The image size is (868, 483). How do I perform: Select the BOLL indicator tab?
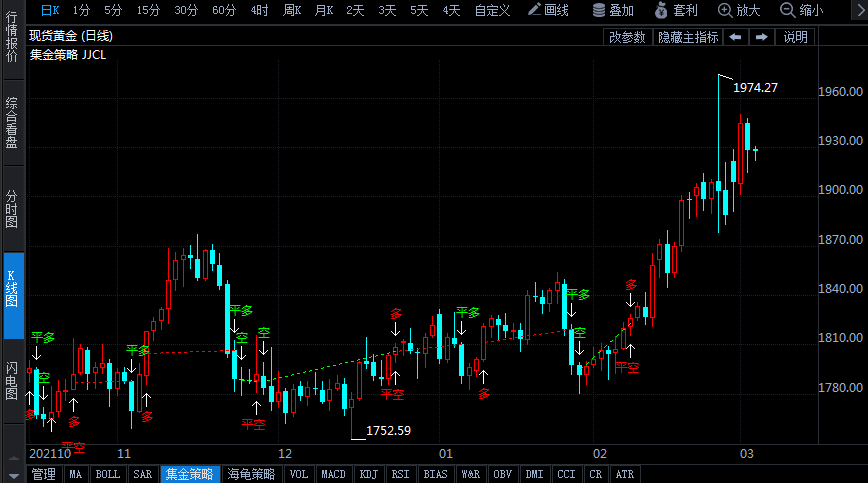(x=107, y=475)
